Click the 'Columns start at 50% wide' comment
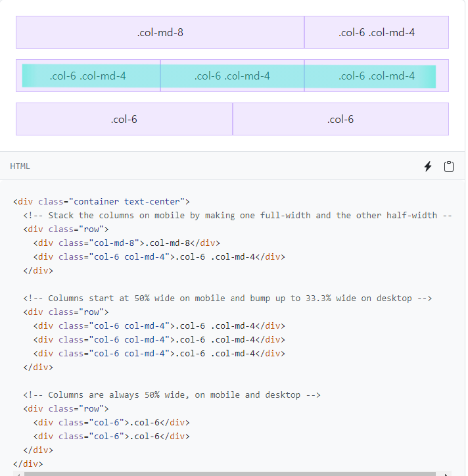Screen dimensions: 468x476 (x=227, y=298)
